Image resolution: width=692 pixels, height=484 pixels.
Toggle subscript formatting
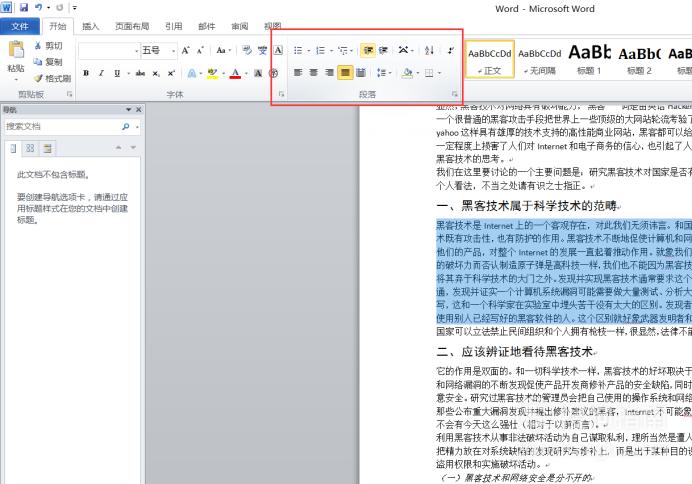point(156,73)
